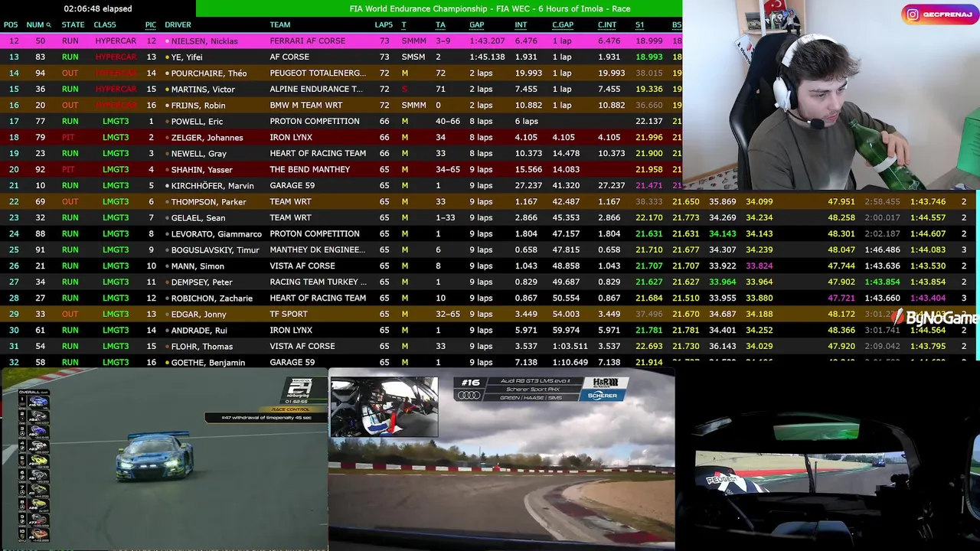Select driver DEMPSEY, Peter
The width and height of the screenshot is (980, 551).
point(202,282)
